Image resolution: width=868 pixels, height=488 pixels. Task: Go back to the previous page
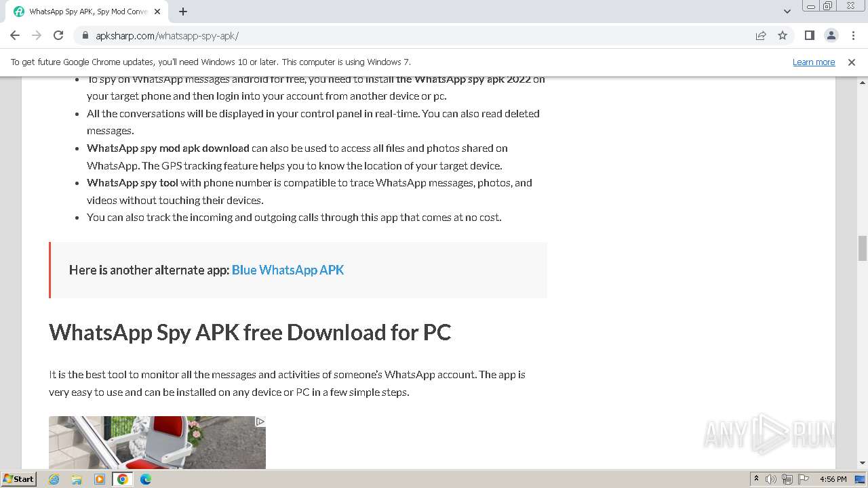coord(15,35)
